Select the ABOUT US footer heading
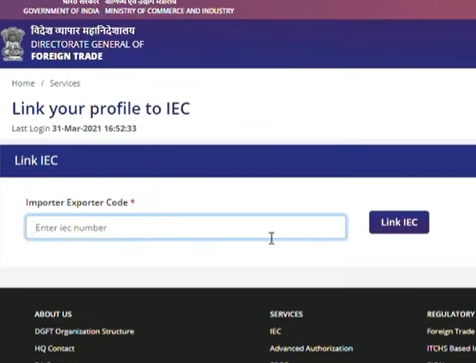Image resolution: width=476 pixels, height=363 pixels. pos(53,314)
